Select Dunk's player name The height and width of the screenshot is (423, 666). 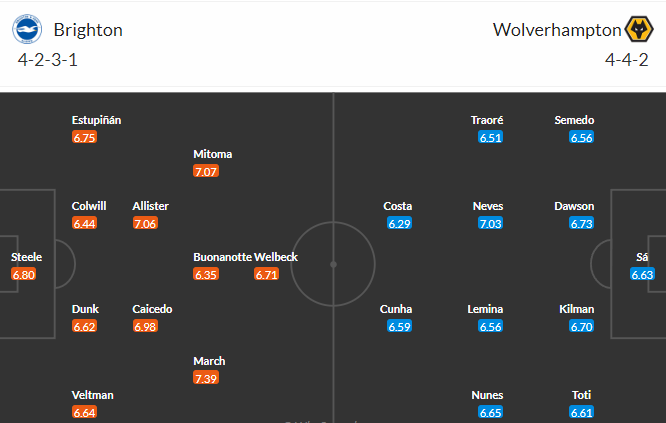[85, 309]
